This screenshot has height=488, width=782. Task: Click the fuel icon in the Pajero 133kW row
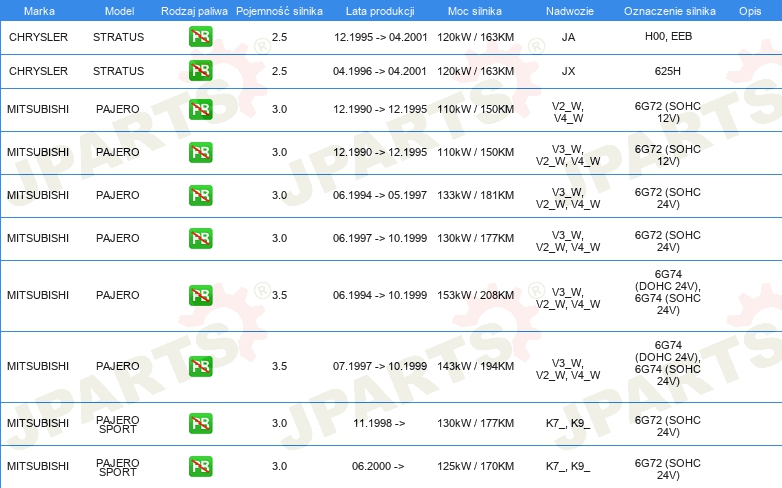pyautogui.click(x=200, y=195)
